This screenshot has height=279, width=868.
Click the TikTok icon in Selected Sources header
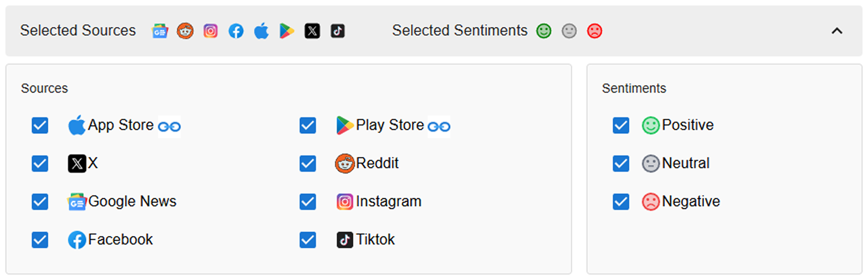[x=337, y=31]
